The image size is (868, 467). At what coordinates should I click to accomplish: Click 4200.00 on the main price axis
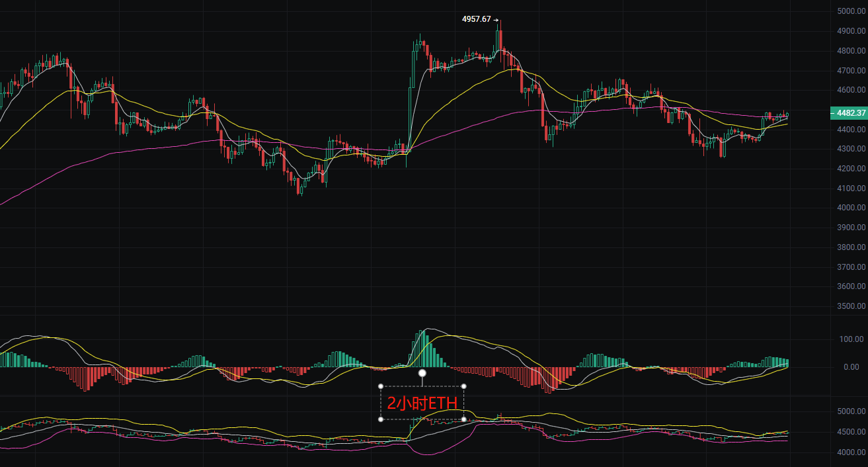pos(850,169)
